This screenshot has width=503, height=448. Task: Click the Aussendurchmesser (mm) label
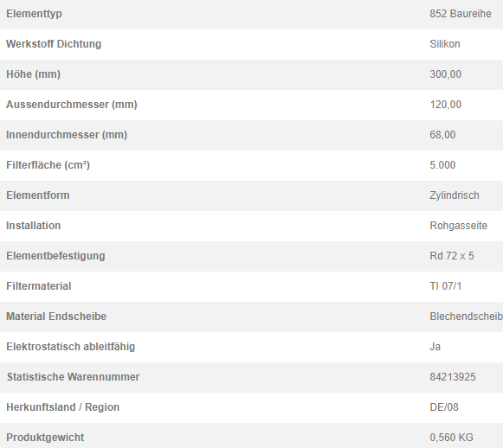tap(72, 105)
